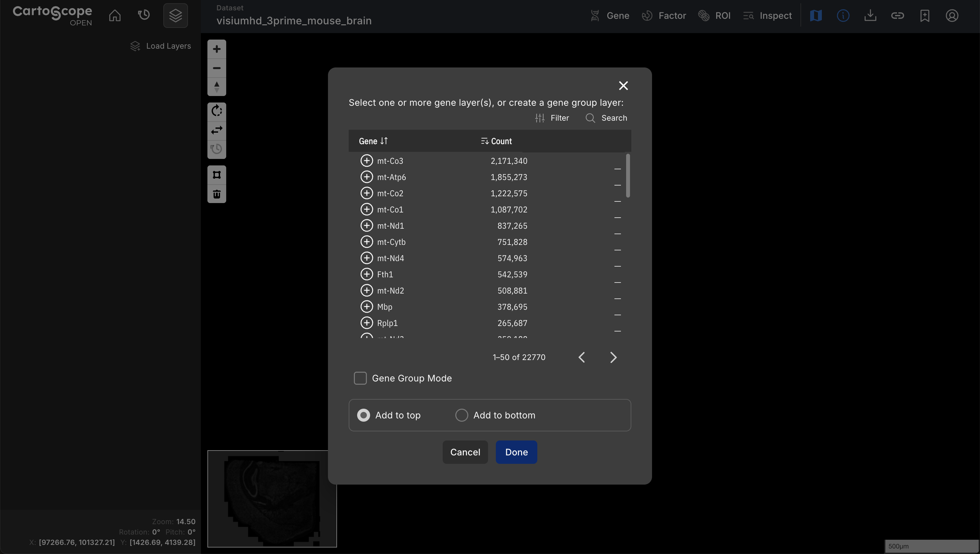Go to next page of genes
Screen dimensions: 980x554
pyautogui.click(x=613, y=357)
